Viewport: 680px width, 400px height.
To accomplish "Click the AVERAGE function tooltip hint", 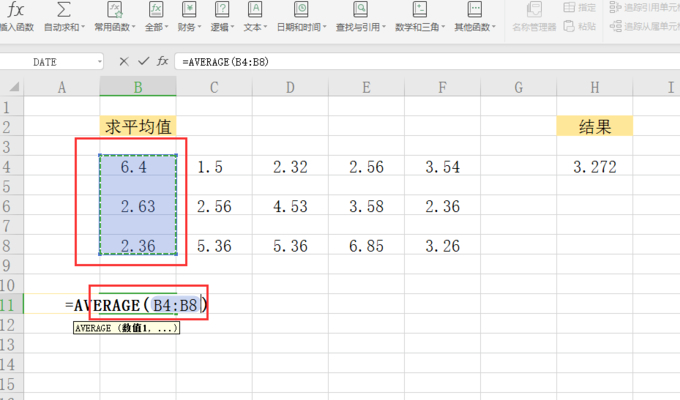I will point(126,328).
